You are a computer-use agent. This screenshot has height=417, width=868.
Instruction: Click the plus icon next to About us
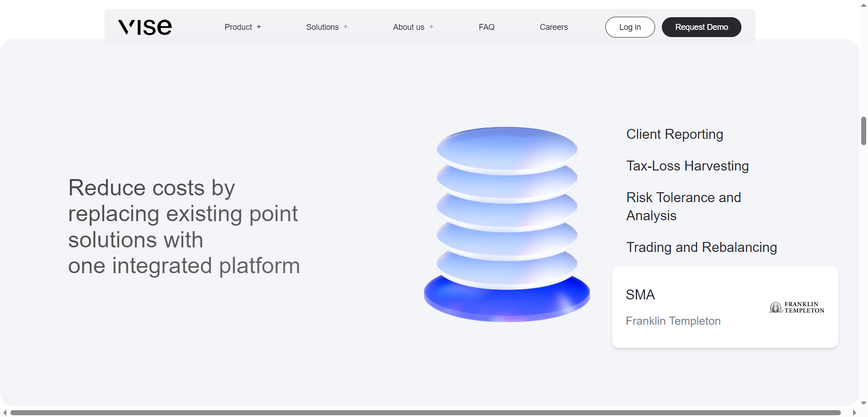(x=430, y=27)
